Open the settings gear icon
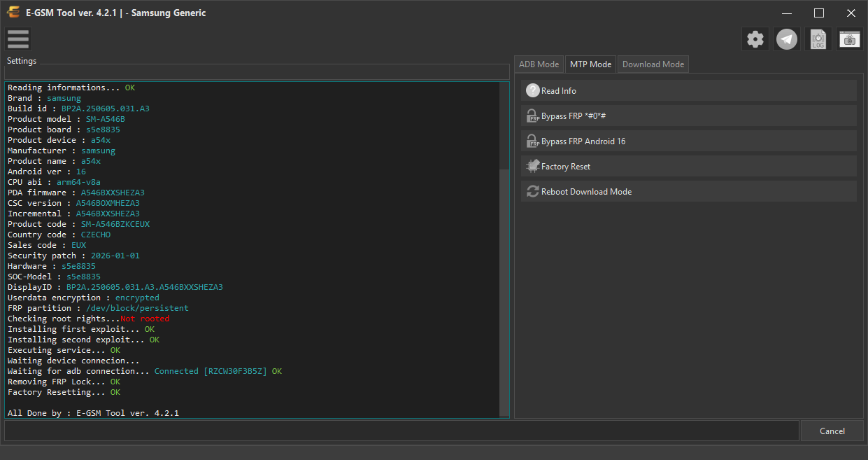868x460 pixels. click(755, 39)
